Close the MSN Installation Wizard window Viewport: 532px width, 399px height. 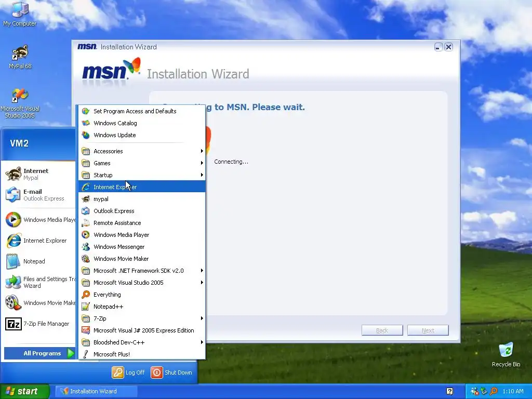[x=448, y=47]
